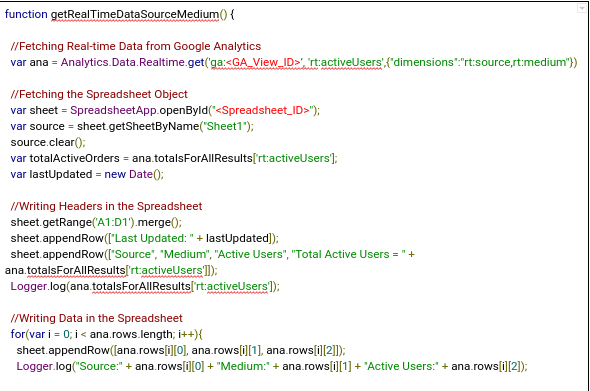Screen dimensions: 590x391
Task: Click the "Active Users" header string in appendRow
Action: coord(250,254)
